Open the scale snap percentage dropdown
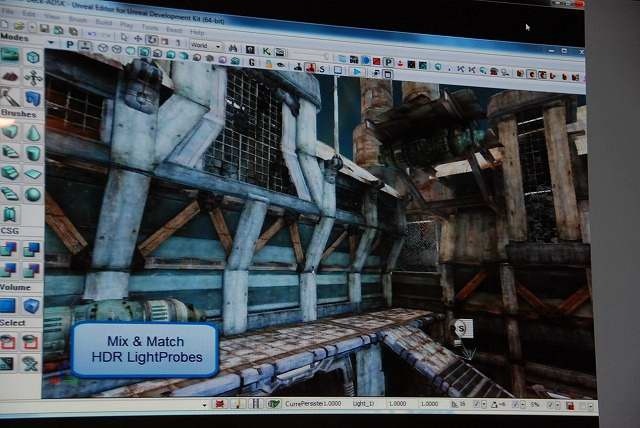Viewport: 640px width, 428px height. point(558,406)
